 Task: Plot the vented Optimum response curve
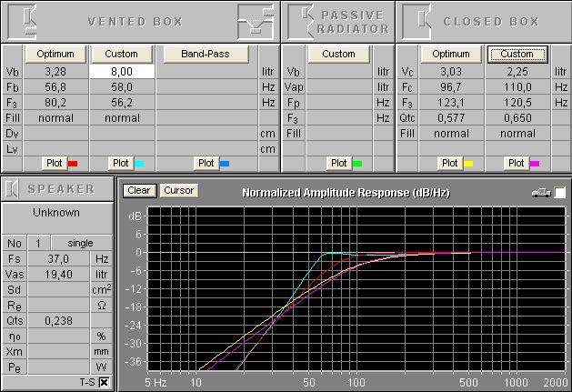point(55,163)
